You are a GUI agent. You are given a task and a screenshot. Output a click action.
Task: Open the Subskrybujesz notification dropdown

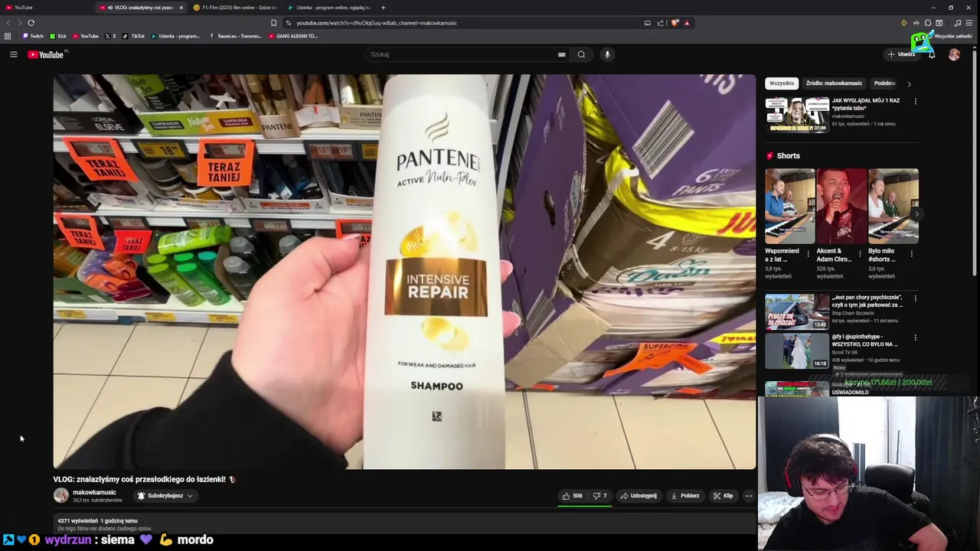pos(165,496)
